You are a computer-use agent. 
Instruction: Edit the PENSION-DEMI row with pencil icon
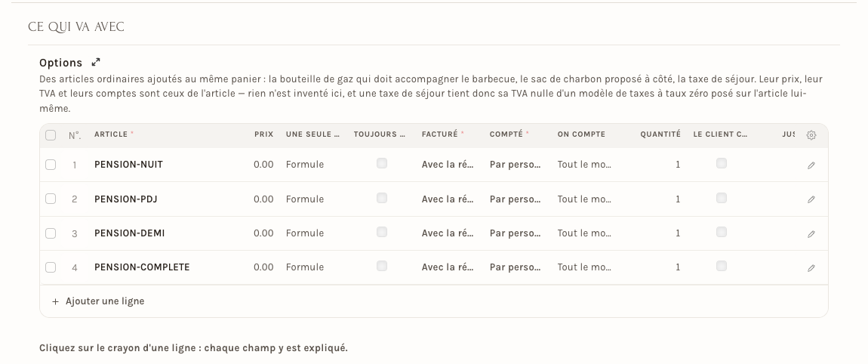click(811, 234)
